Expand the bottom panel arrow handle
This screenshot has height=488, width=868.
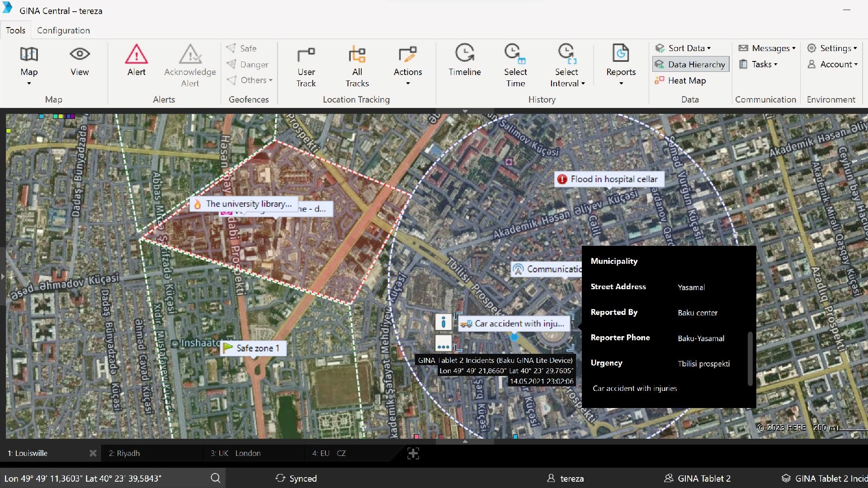pos(465,441)
